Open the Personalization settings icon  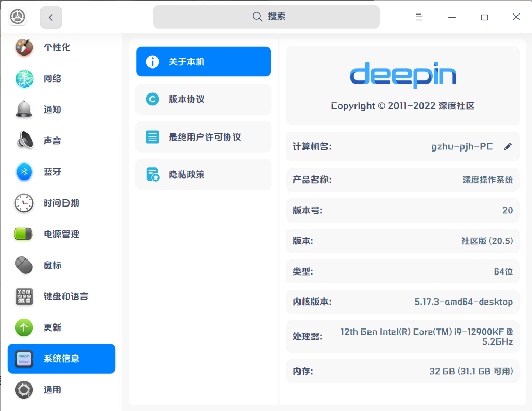(24, 47)
